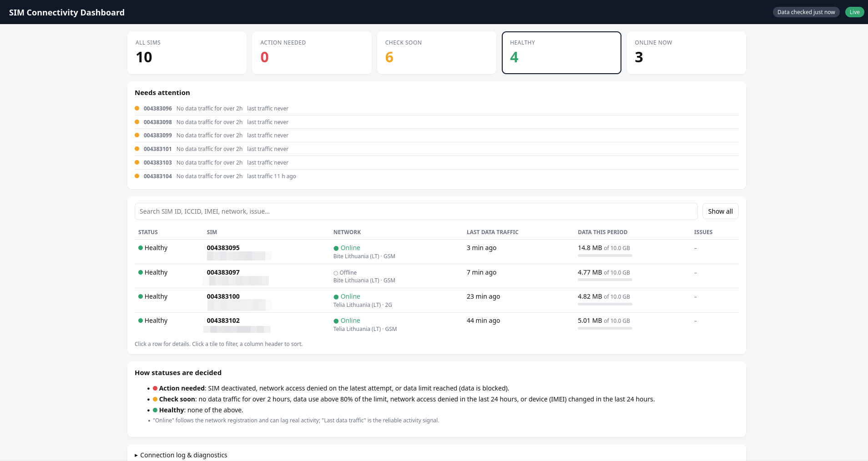Filter by the Online Now tile

686,53
